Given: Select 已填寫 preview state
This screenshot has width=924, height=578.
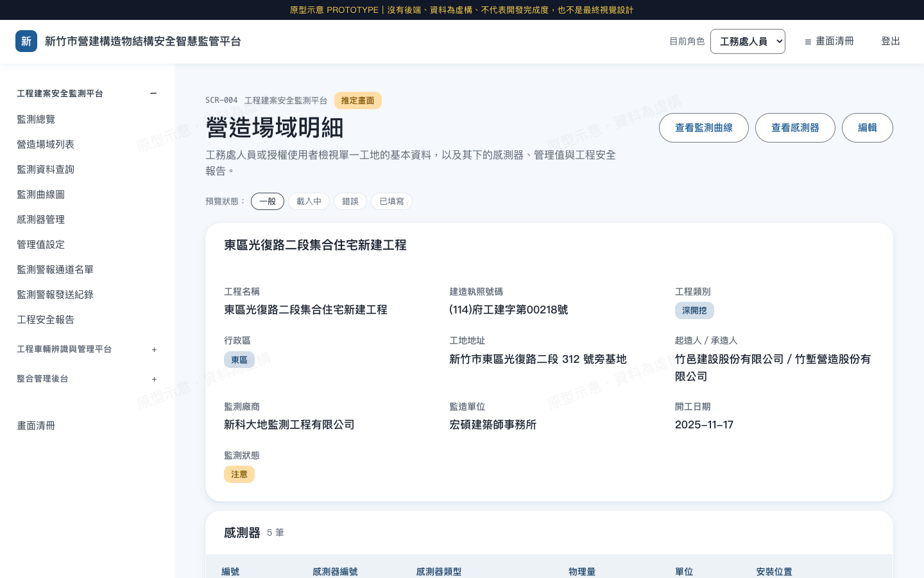Looking at the screenshot, I should pyautogui.click(x=391, y=202).
